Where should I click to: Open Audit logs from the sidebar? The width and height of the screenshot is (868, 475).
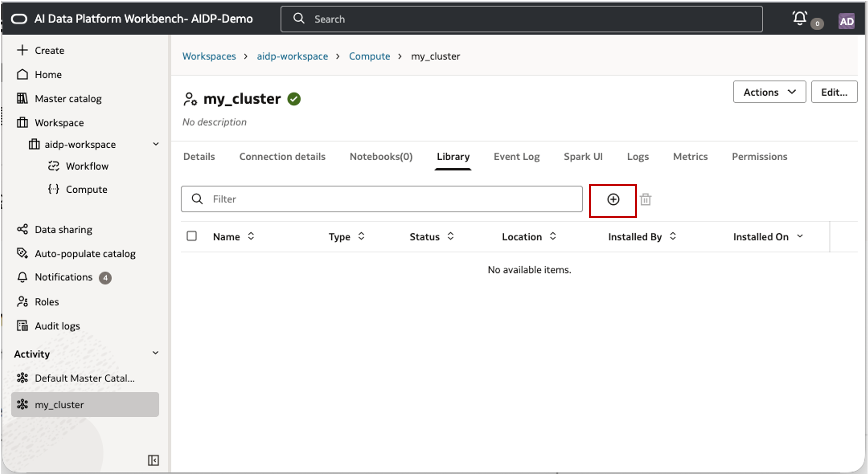coord(57,326)
